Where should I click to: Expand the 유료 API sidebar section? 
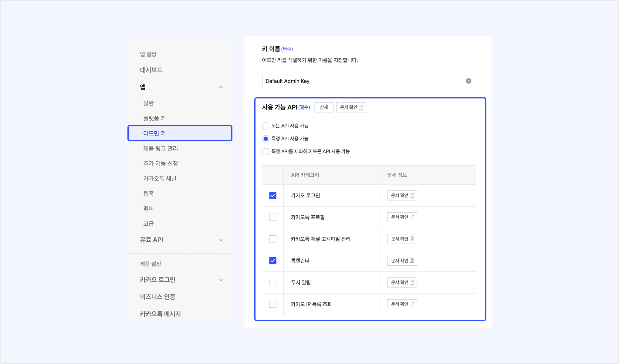coord(221,240)
